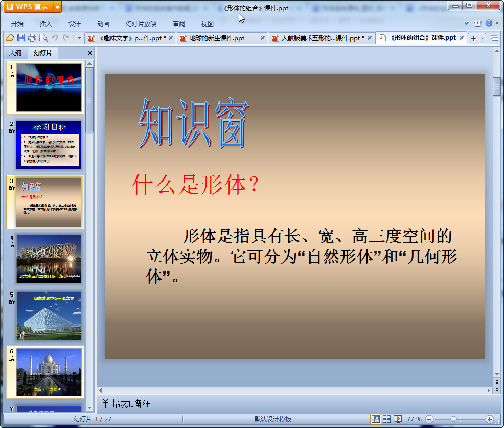Open the WPS 演示 application menu
The image size is (504, 428).
[x=28, y=7]
